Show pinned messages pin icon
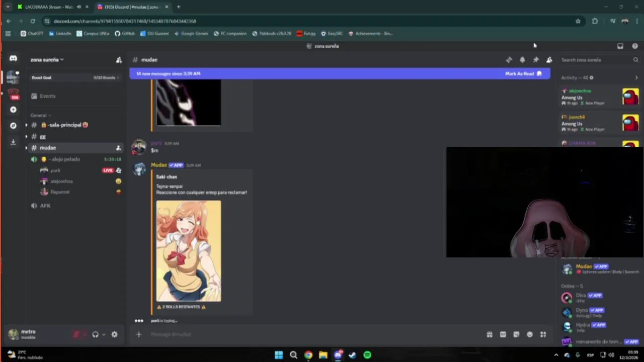This screenshot has height=362, width=644. click(536, 60)
